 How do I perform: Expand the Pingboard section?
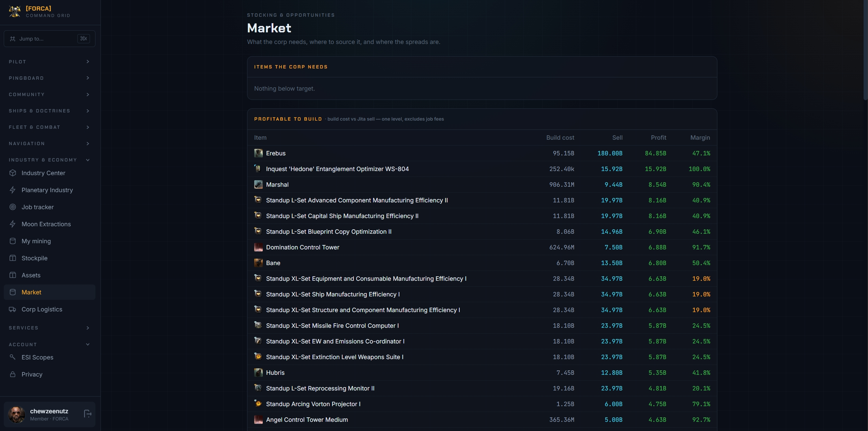click(49, 78)
